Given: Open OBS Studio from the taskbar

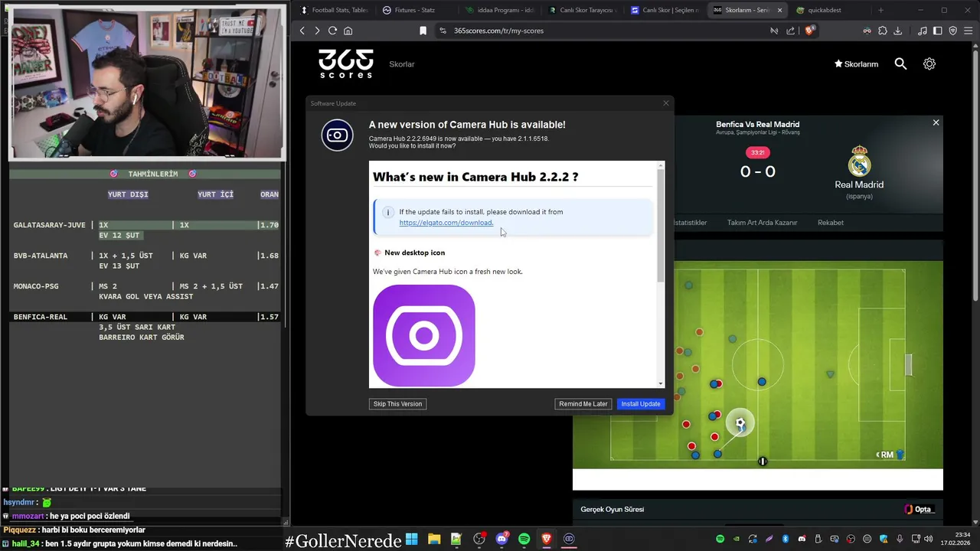Looking at the screenshot, I should tap(479, 539).
